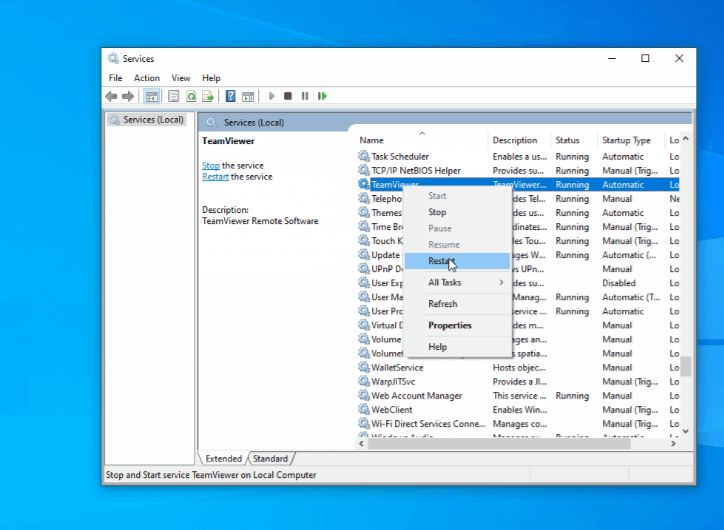The image size is (724, 530).
Task: Select Services (Local) in the console tree
Action: pos(153,120)
